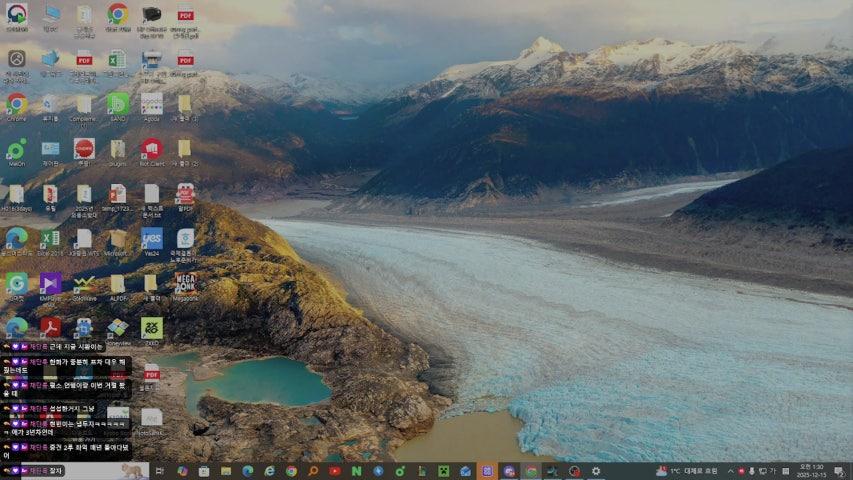Open the Settings gear in taskbar
The height and width of the screenshot is (480, 853).
coord(596,471)
